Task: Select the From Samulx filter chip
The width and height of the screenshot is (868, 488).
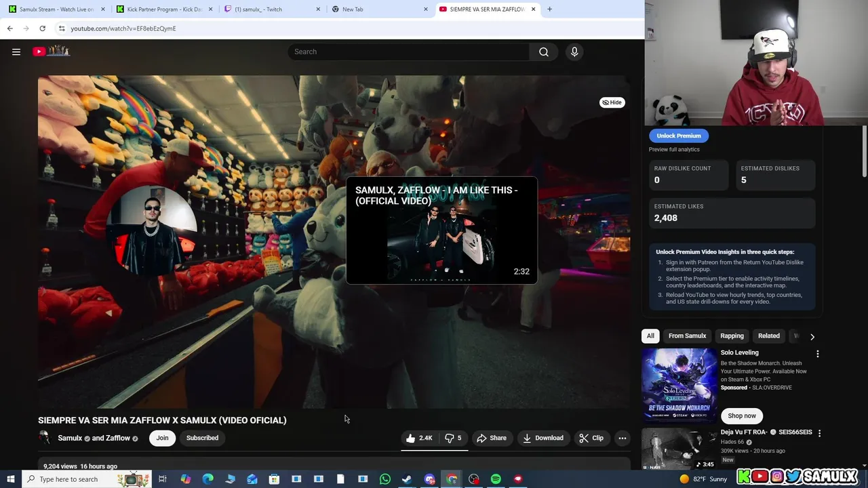Action: pyautogui.click(x=687, y=336)
